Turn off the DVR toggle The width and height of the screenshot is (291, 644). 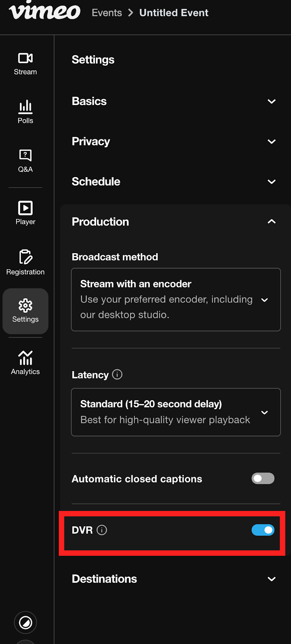coord(263,530)
